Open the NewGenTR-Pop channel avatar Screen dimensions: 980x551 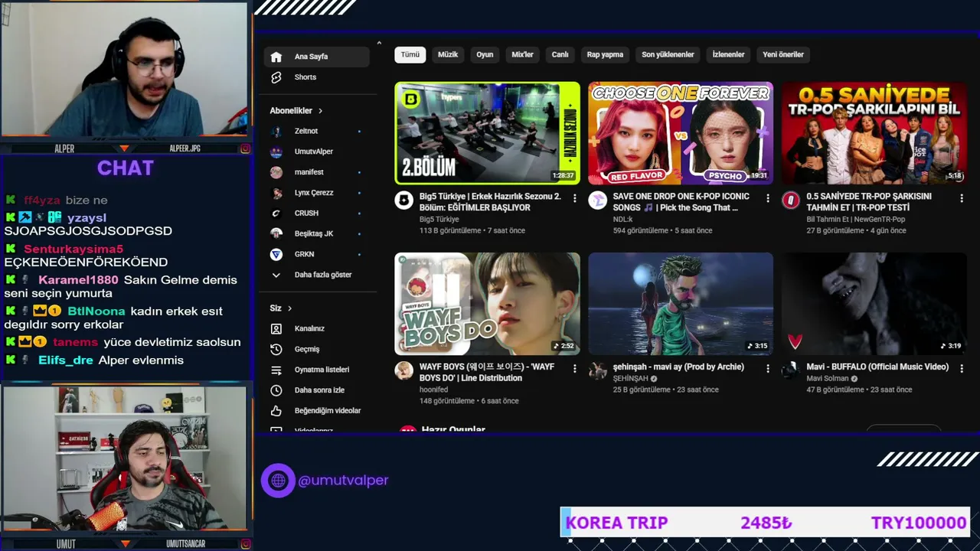(791, 201)
